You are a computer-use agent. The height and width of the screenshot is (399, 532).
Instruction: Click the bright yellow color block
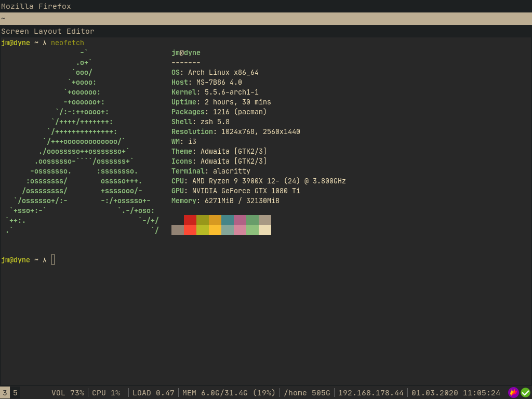[x=215, y=230]
